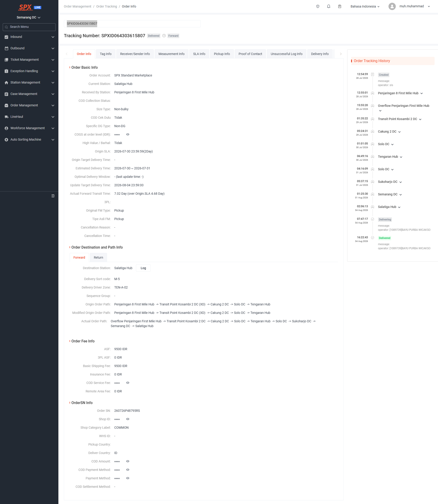Switch to the Tag Info tab

tap(106, 54)
